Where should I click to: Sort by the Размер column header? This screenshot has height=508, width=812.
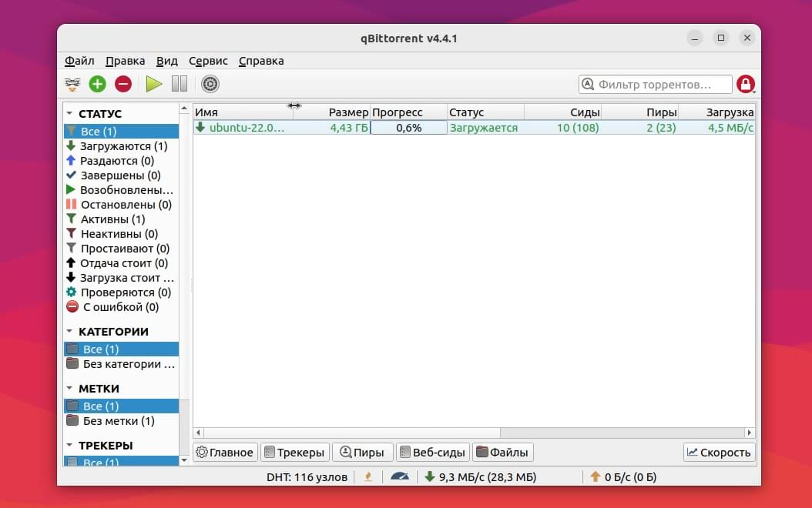tap(331, 112)
